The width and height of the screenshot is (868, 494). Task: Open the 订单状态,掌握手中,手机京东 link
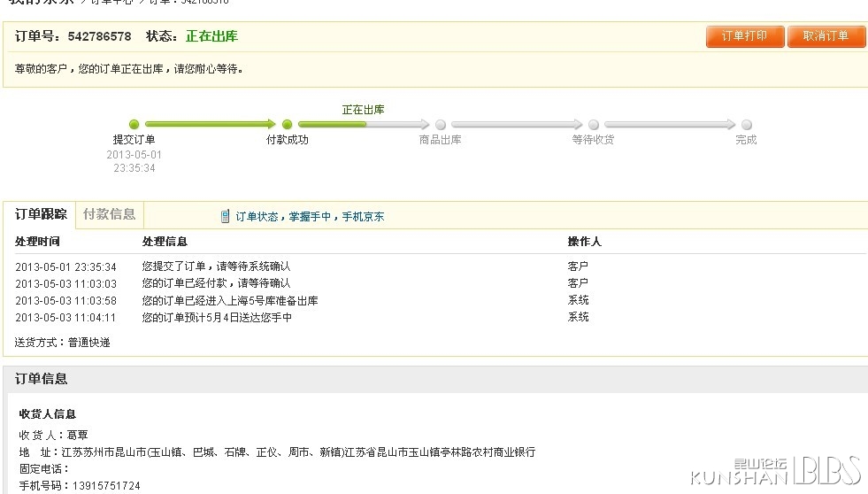click(x=309, y=217)
